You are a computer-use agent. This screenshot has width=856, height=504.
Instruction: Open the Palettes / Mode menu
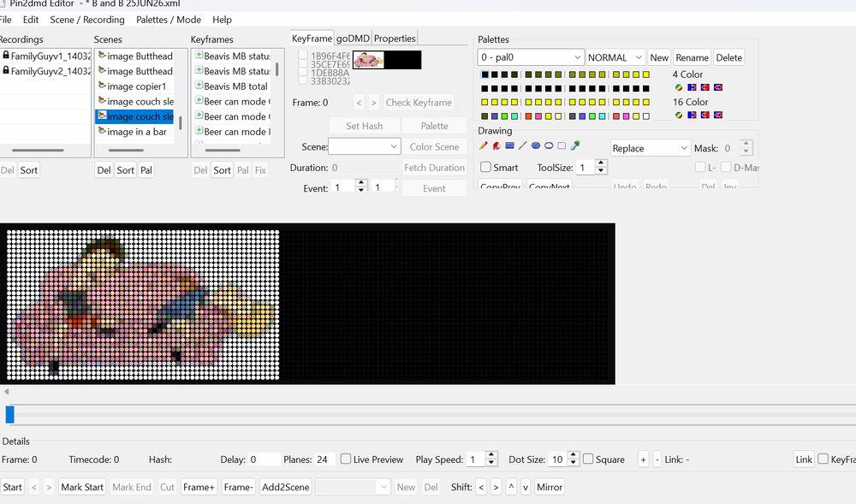[168, 20]
